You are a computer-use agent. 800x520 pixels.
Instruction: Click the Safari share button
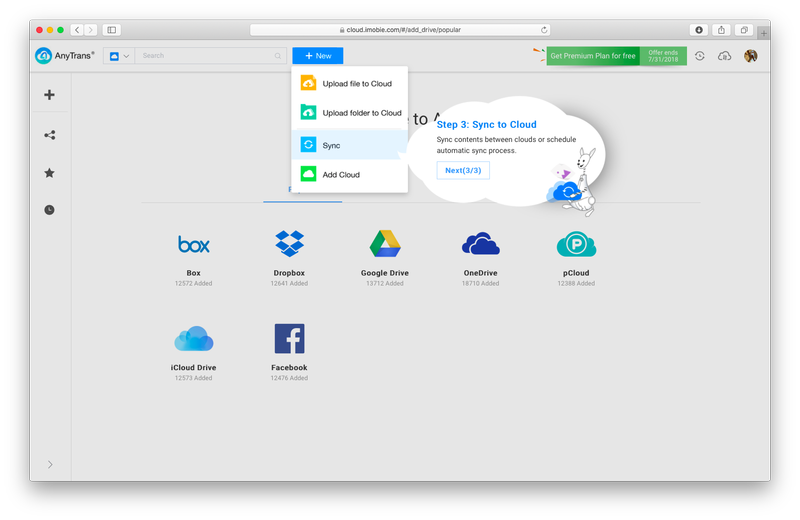721,30
